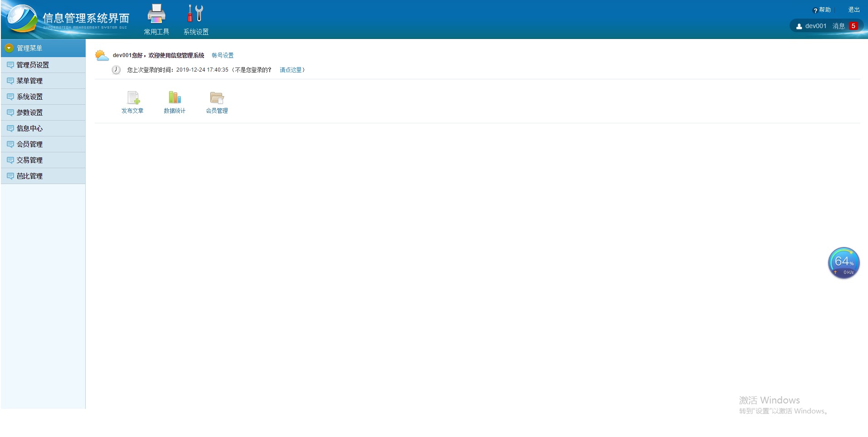Open 参数设置 in the sidebar
This screenshot has height=437, width=868.
pos(43,112)
